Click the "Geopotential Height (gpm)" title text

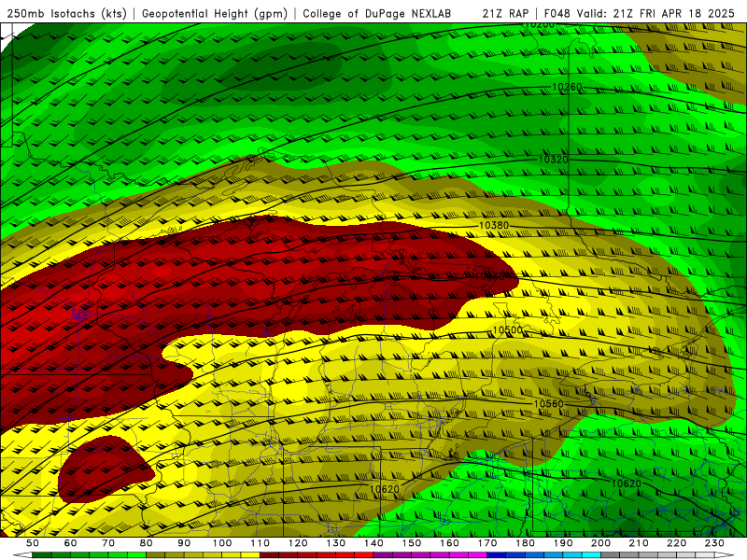[215, 13]
